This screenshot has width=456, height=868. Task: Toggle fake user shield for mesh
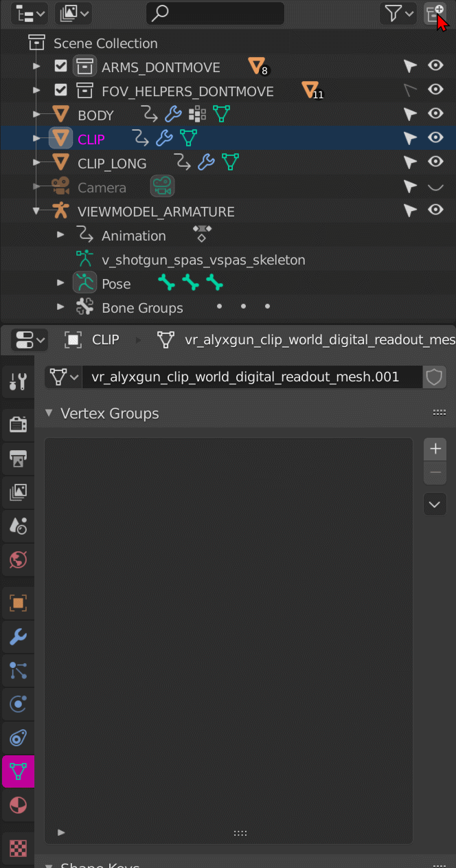(435, 377)
